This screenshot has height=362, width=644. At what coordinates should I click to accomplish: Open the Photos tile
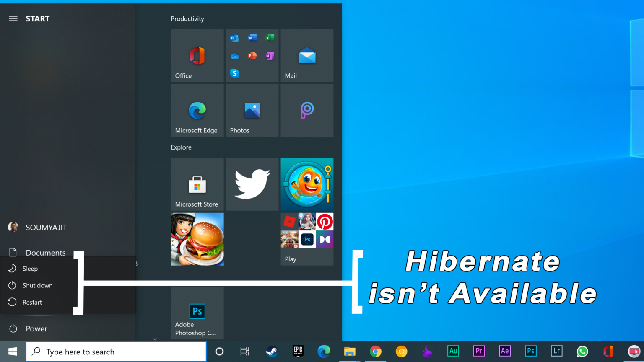[252, 111]
